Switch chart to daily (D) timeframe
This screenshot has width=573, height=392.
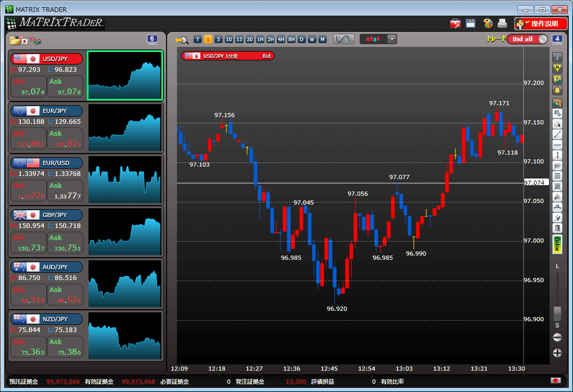[x=301, y=39]
